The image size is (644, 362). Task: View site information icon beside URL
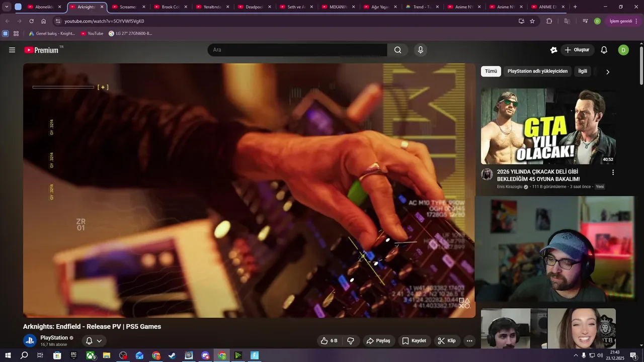click(58, 21)
